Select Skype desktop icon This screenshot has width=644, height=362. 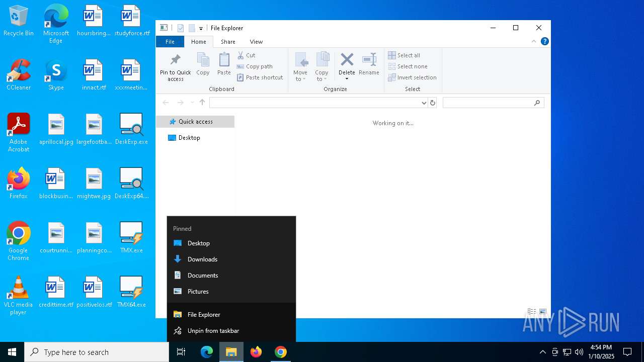(56, 75)
